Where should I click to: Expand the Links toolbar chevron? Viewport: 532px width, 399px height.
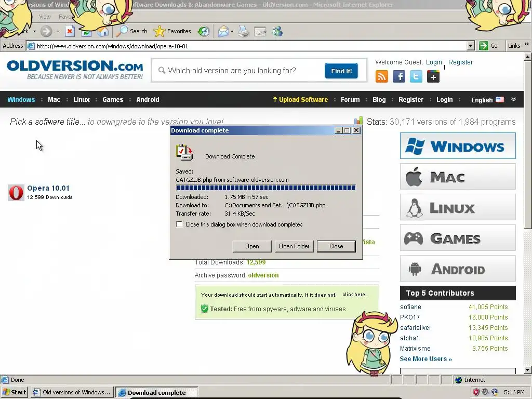(527, 45)
